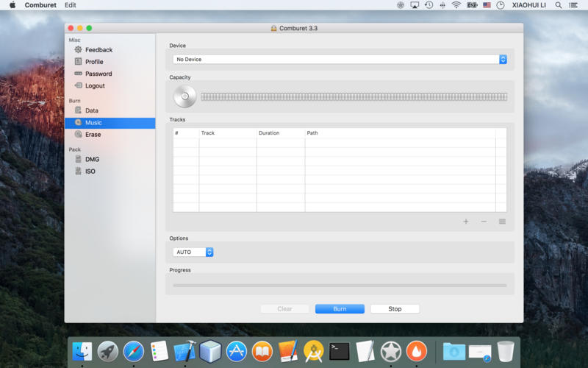Viewport: 588px width, 368px height.
Task: Open Pages from the Dock
Action: point(288,352)
